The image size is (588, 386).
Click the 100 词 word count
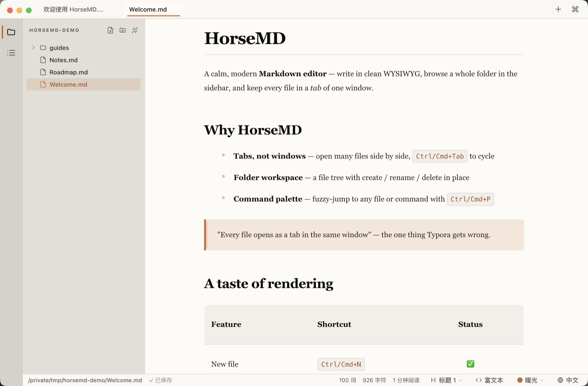[x=347, y=380]
